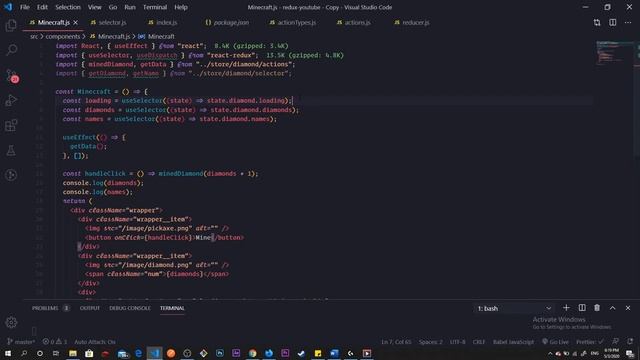Viewport: 640px width, 360px height.
Task: Open Chrome from the taskbar
Action: [x=252, y=353]
